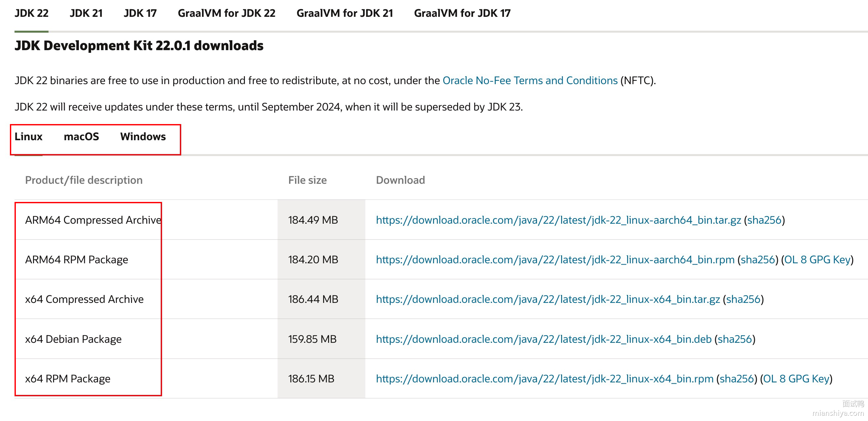Viewport: 868px width, 421px height.
Task: Switch to the Windows platform tab
Action: click(143, 136)
